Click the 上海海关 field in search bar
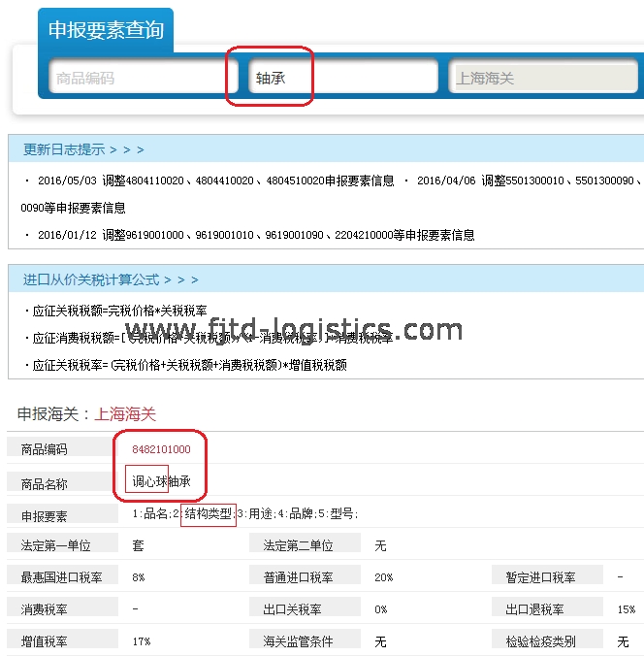644x656 pixels. (542, 78)
